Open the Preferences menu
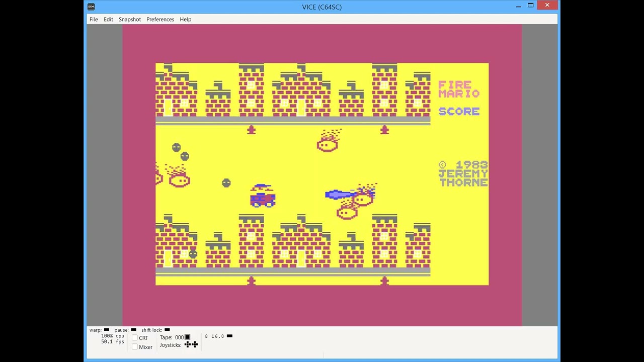This screenshot has width=644, height=362. (x=160, y=19)
